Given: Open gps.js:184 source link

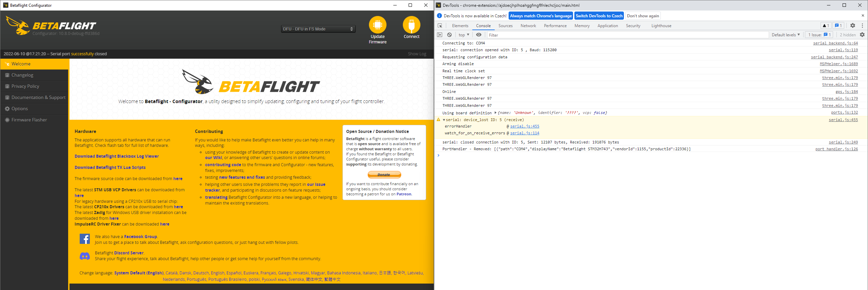Looking at the screenshot, I should point(847,92).
